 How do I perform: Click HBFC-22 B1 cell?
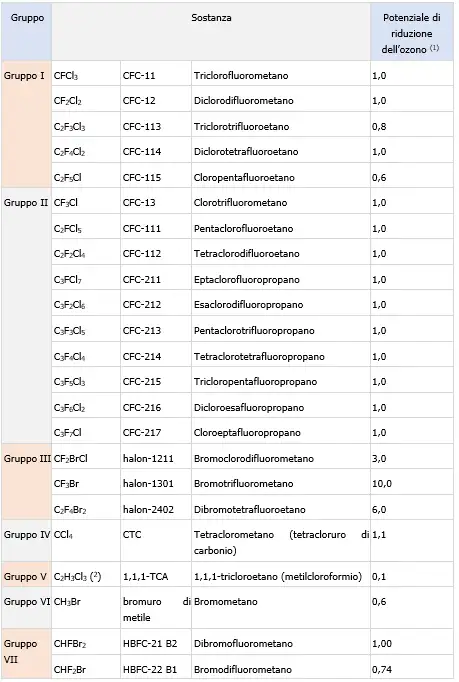coord(150,669)
